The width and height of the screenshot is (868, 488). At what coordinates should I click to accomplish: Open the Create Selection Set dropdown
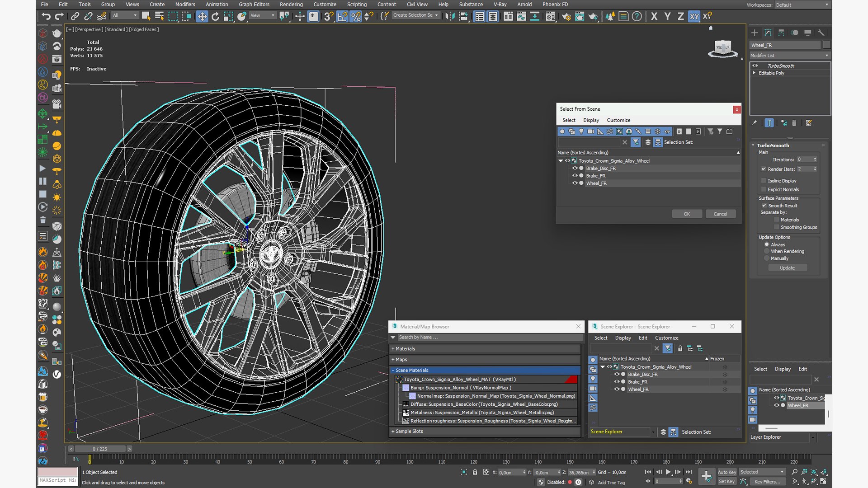415,15
